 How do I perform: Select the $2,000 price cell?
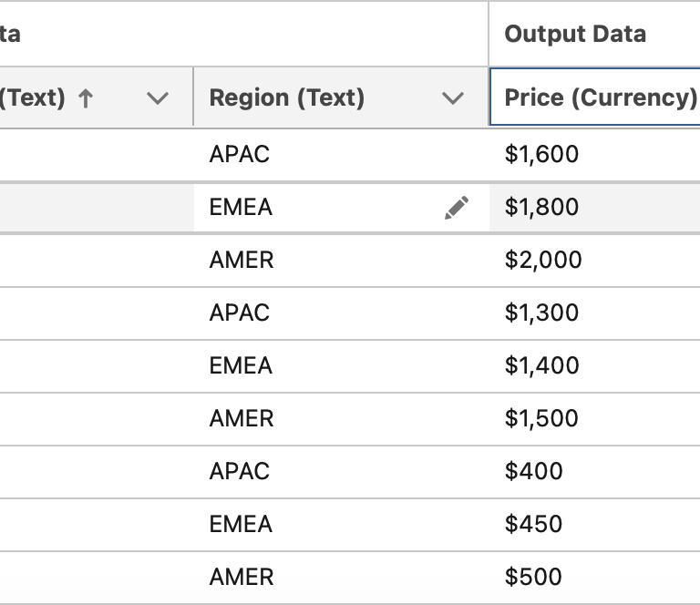(x=543, y=260)
